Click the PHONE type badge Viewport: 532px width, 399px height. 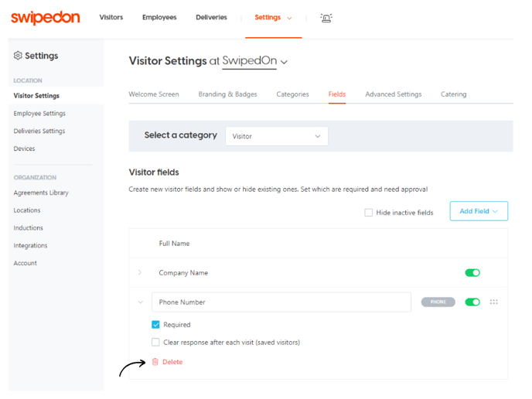[438, 302]
